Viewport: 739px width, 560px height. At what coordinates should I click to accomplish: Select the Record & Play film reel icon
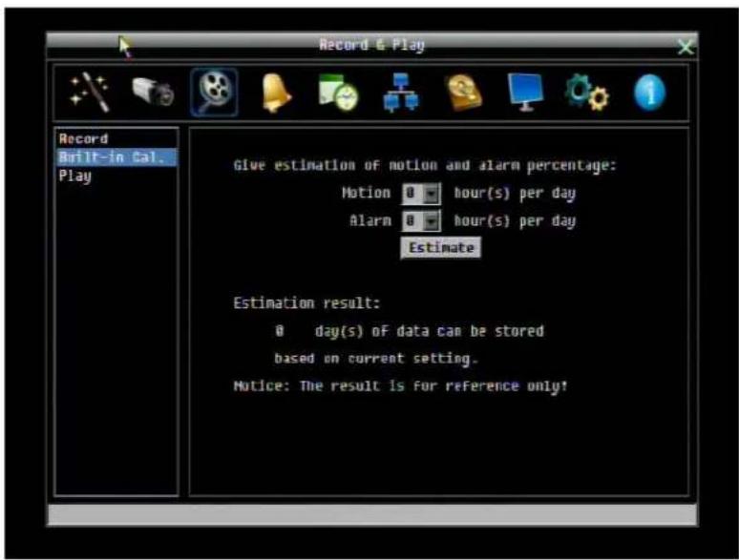(215, 92)
